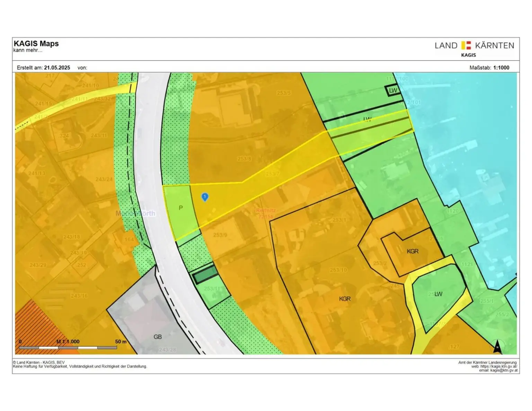Click the kagis@ktn.gv.at email address
This screenshot has width=532, height=411.
[x=504, y=371]
